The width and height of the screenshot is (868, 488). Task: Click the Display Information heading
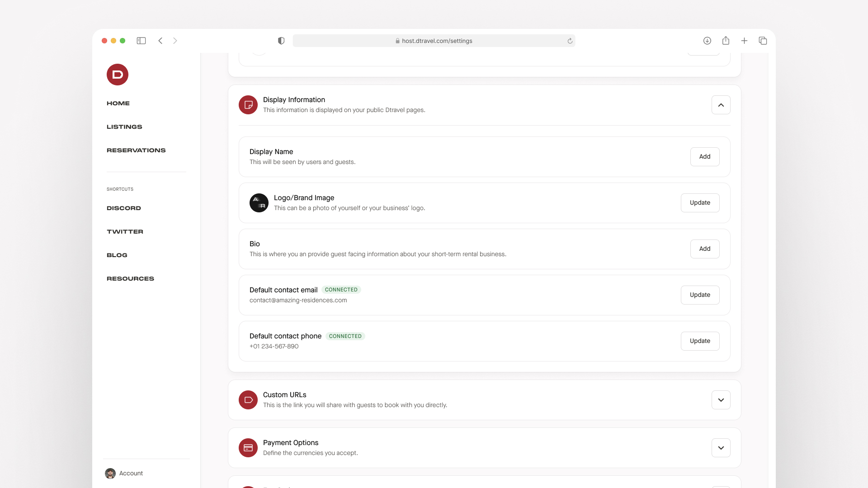294,100
